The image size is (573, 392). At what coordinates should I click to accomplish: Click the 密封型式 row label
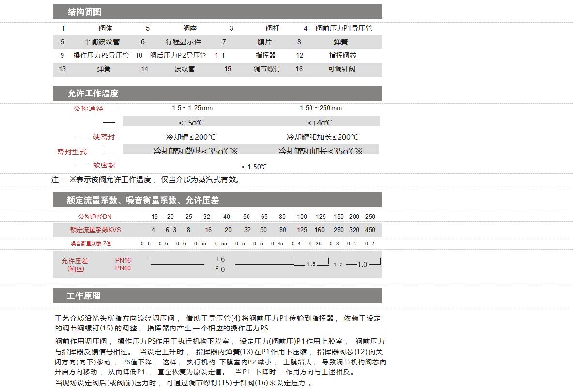(x=72, y=152)
